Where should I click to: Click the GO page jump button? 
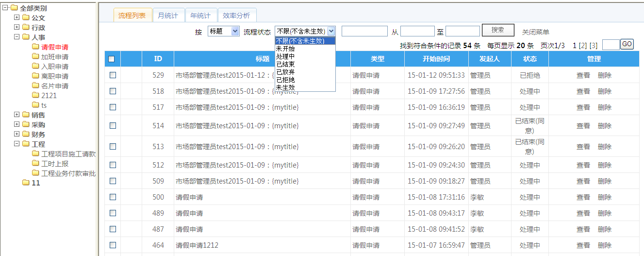coord(627,44)
